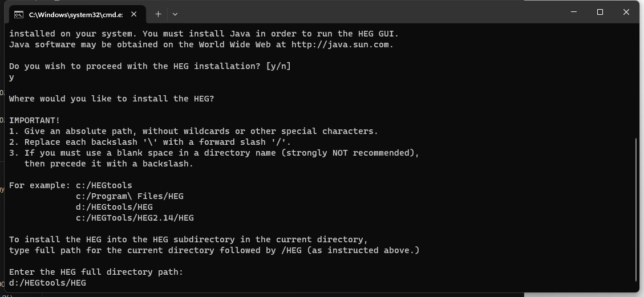Click the cmd icon in the tab

click(x=18, y=14)
